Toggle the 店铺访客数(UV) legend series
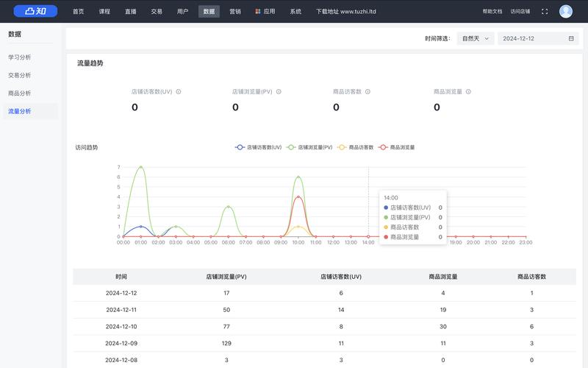 tap(258, 147)
